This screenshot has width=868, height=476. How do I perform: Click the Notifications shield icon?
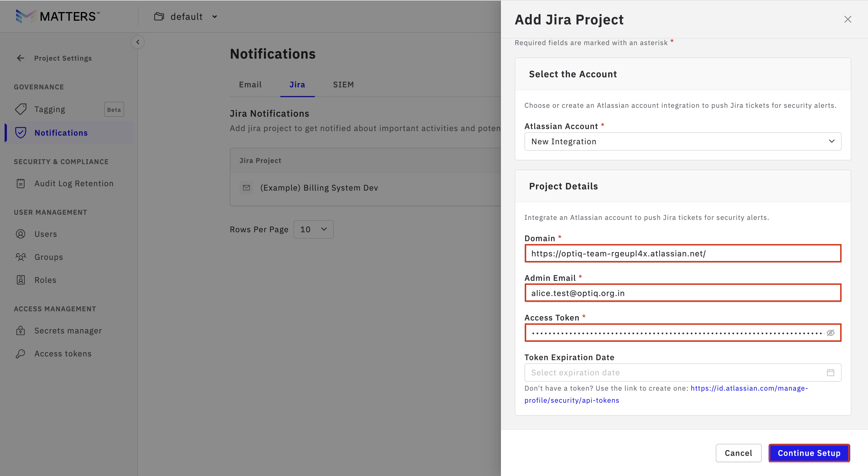(21, 133)
